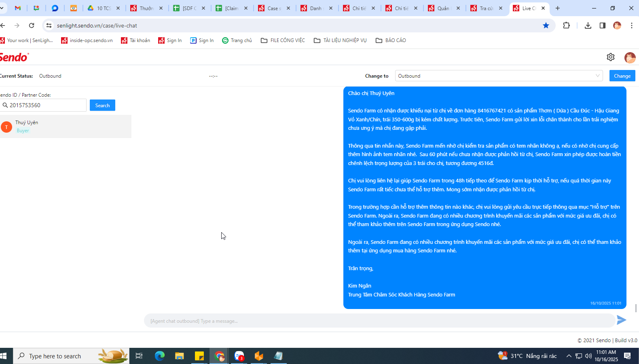The width and height of the screenshot is (639, 364).
Task: Open File Explorer from the taskbar
Action: [x=180, y=356]
